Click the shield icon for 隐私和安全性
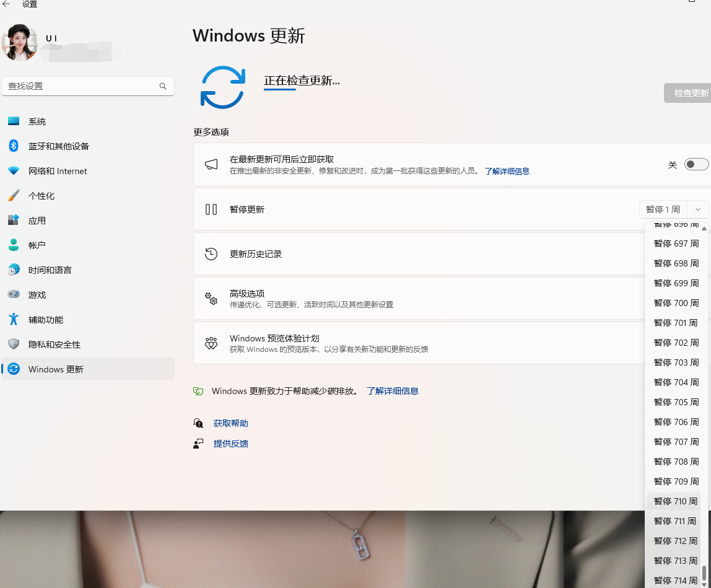Viewport: 711px width, 588px height. point(14,344)
